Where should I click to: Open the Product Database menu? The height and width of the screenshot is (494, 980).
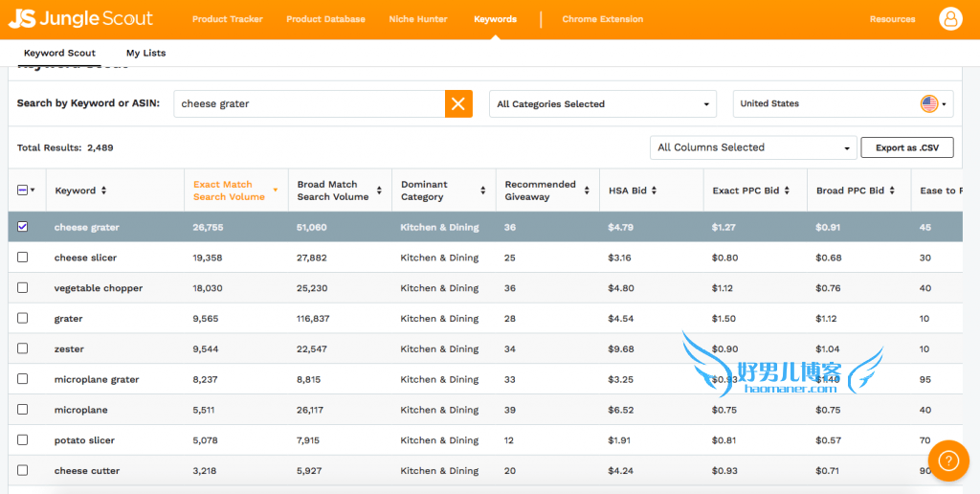coord(325,19)
